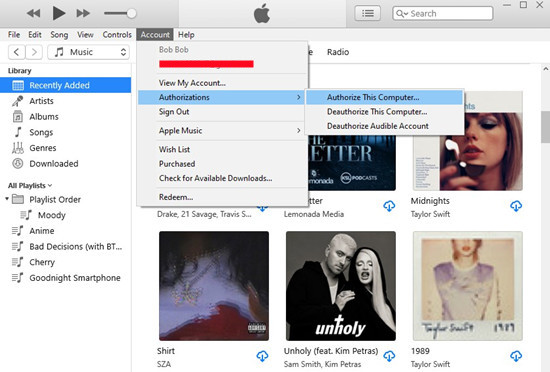Click the Artists microphone icon
This screenshot has height=372, width=550.
(18, 101)
